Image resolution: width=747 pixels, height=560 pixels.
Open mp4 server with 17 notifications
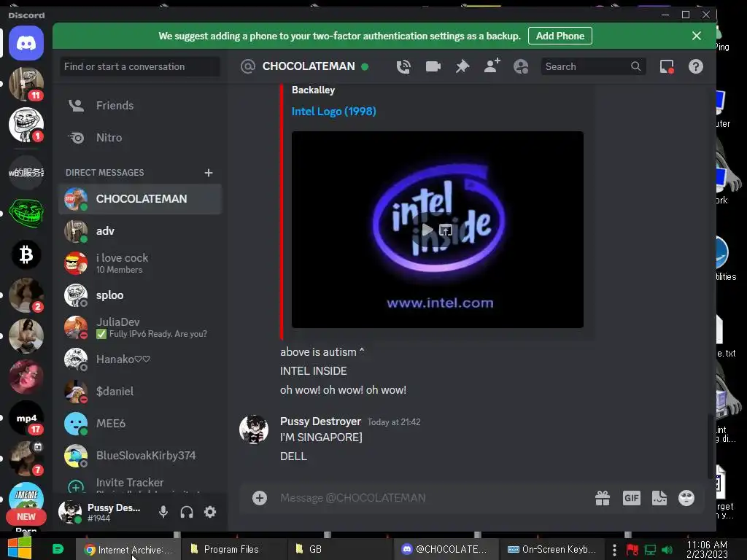tap(26, 418)
